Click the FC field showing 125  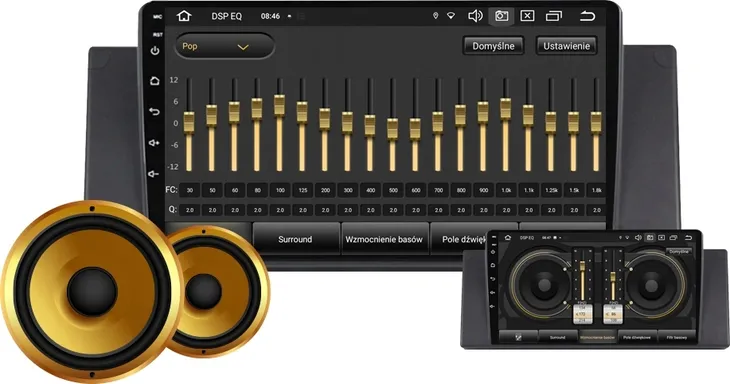(303, 190)
